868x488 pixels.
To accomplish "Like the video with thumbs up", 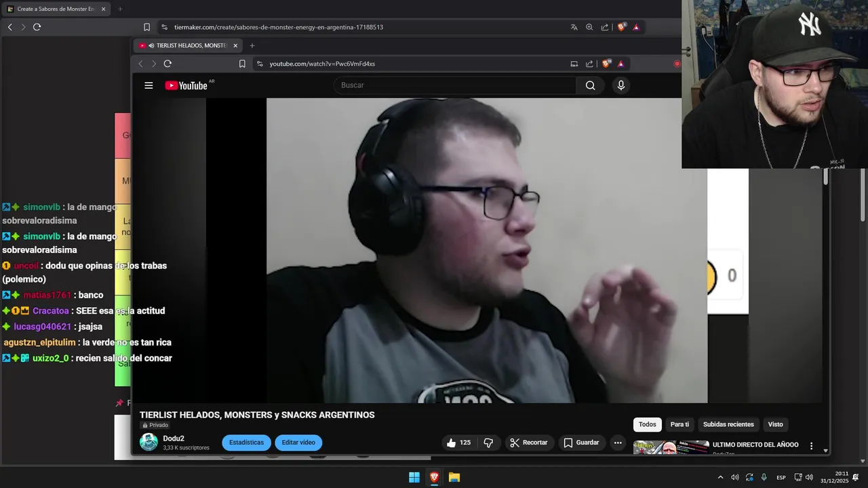I will [x=458, y=443].
